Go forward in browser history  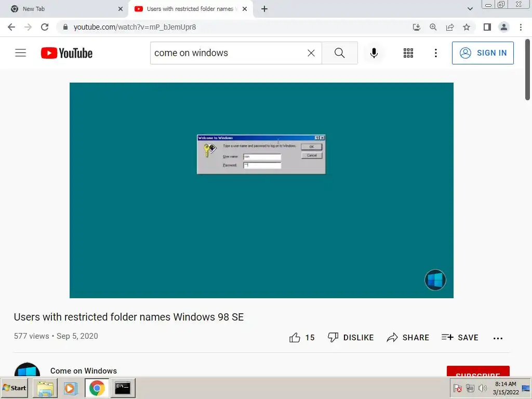[x=28, y=27]
